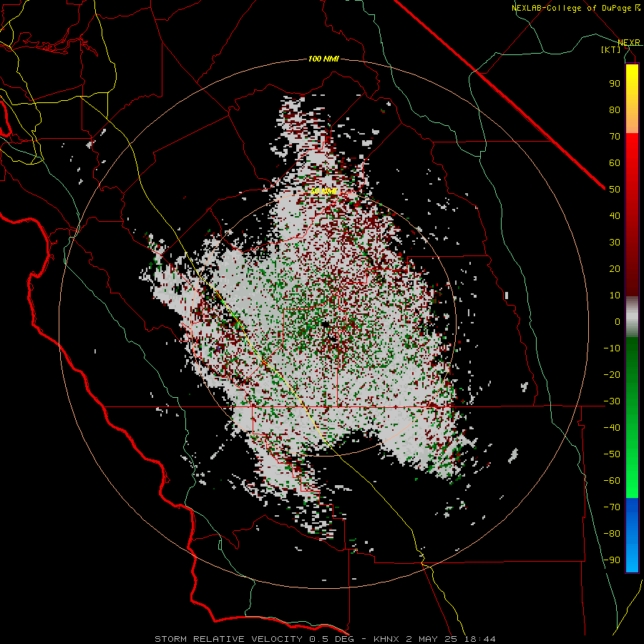644x644 pixels.
Task: Pick the orange segment of the color bar
Action: point(632,119)
